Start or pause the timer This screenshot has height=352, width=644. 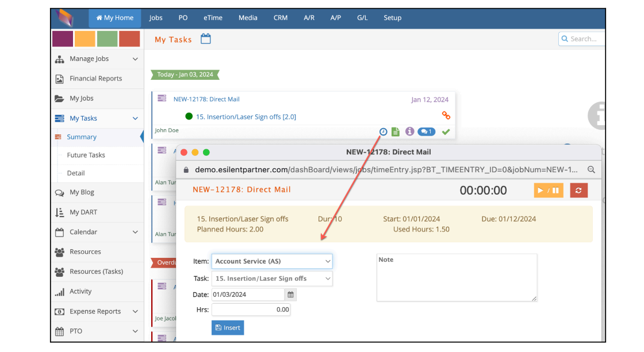pos(549,191)
